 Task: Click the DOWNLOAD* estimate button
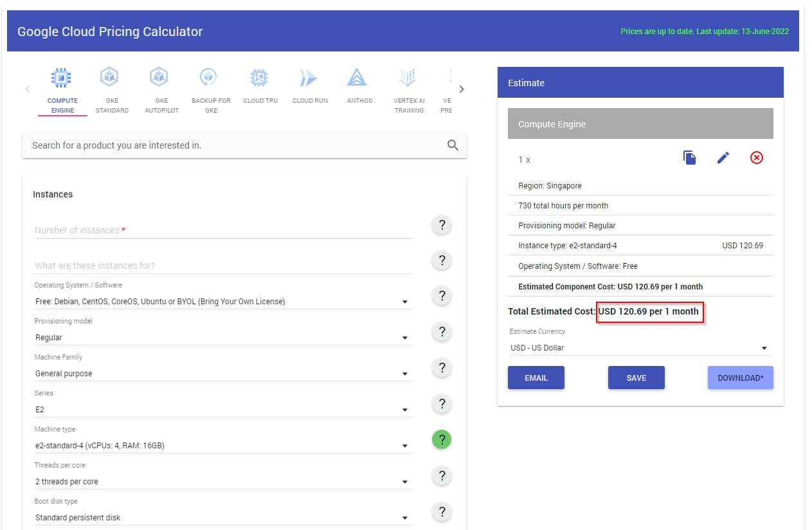pyautogui.click(x=741, y=378)
